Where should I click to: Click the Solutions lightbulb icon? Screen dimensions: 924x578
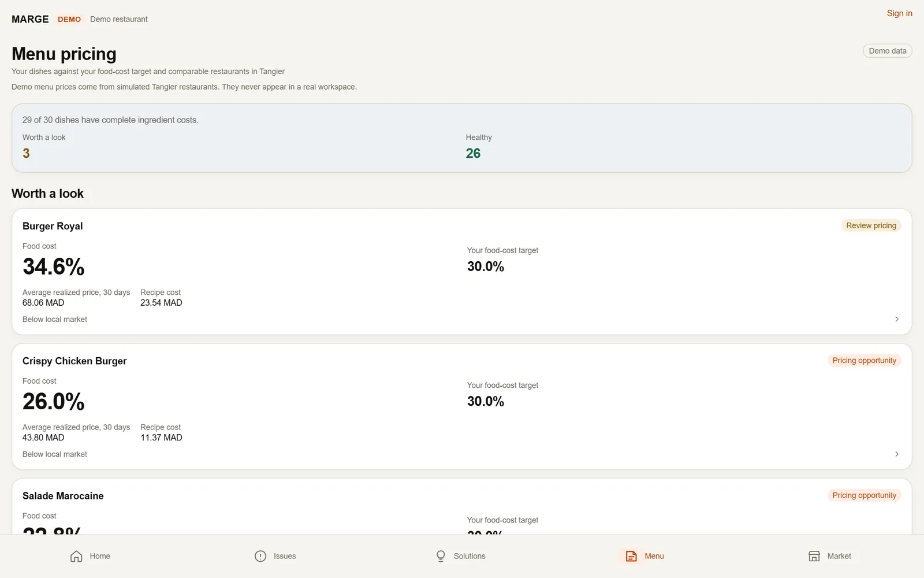pyautogui.click(x=441, y=556)
